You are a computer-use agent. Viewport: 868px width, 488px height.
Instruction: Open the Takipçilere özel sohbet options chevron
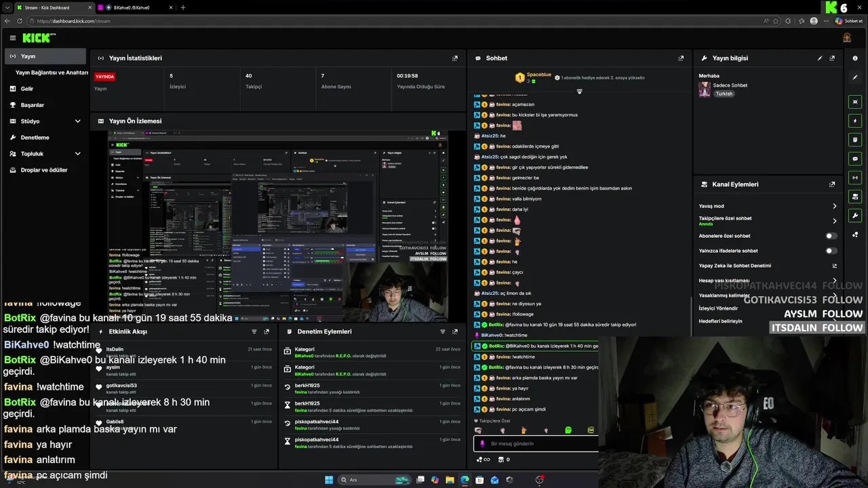(835, 221)
